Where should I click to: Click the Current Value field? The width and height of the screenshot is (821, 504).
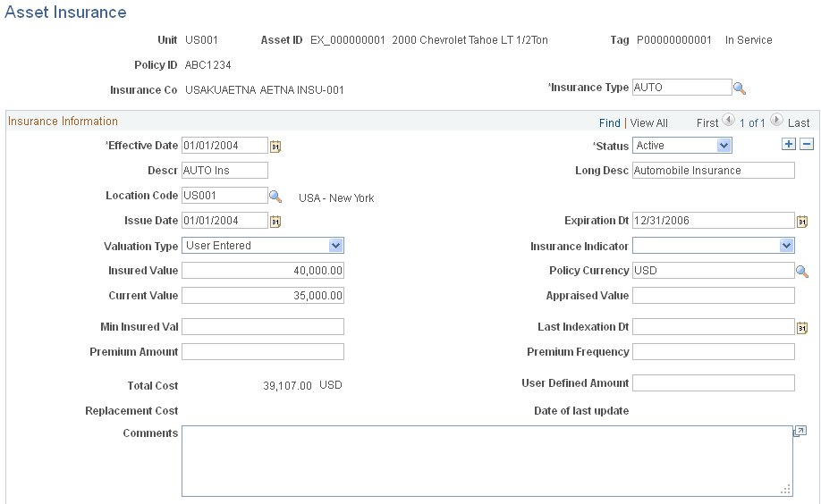tap(263, 296)
